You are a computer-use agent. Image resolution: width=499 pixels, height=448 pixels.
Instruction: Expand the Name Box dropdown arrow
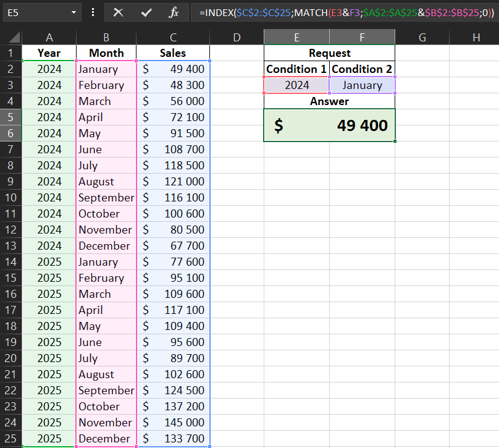pos(73,12)
